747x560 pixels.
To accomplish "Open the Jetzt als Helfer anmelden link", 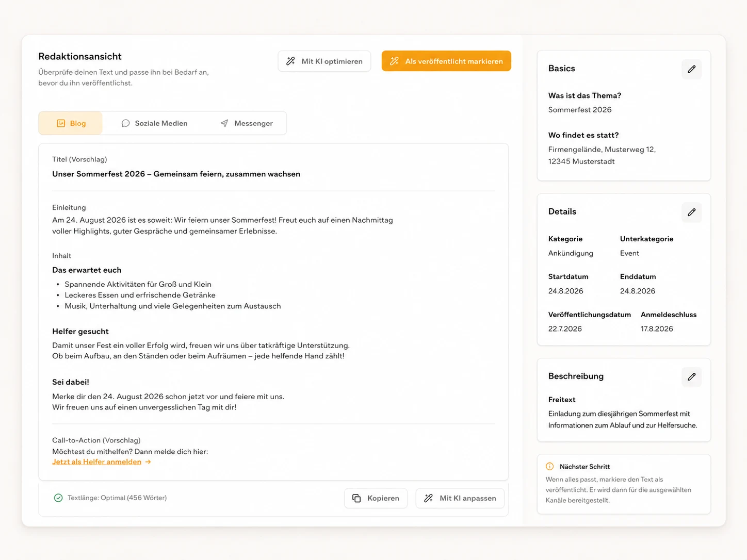I will point(97,462).
